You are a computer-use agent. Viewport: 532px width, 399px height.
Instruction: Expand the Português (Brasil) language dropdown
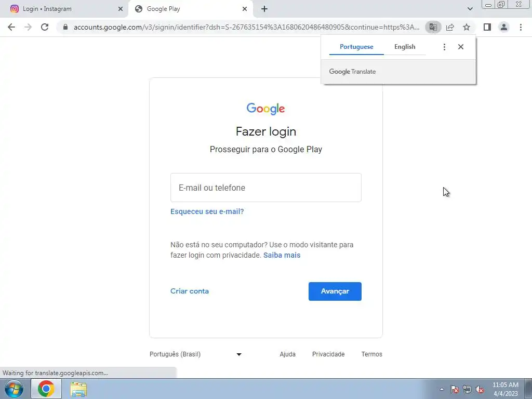click(195, 354)
